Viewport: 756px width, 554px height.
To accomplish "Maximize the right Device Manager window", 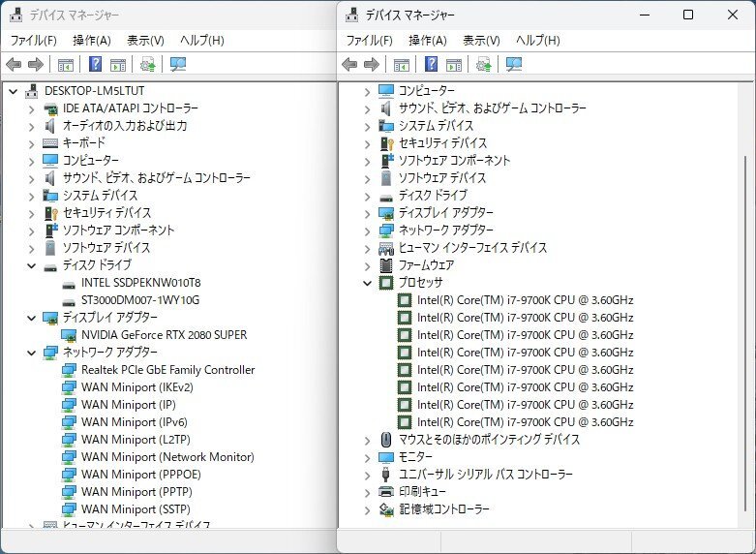I will pos(688,15).
